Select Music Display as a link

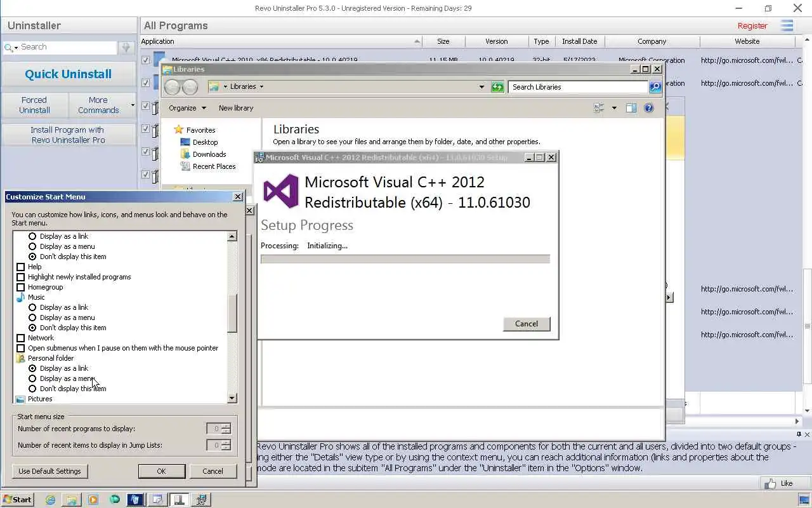point(32,307)
